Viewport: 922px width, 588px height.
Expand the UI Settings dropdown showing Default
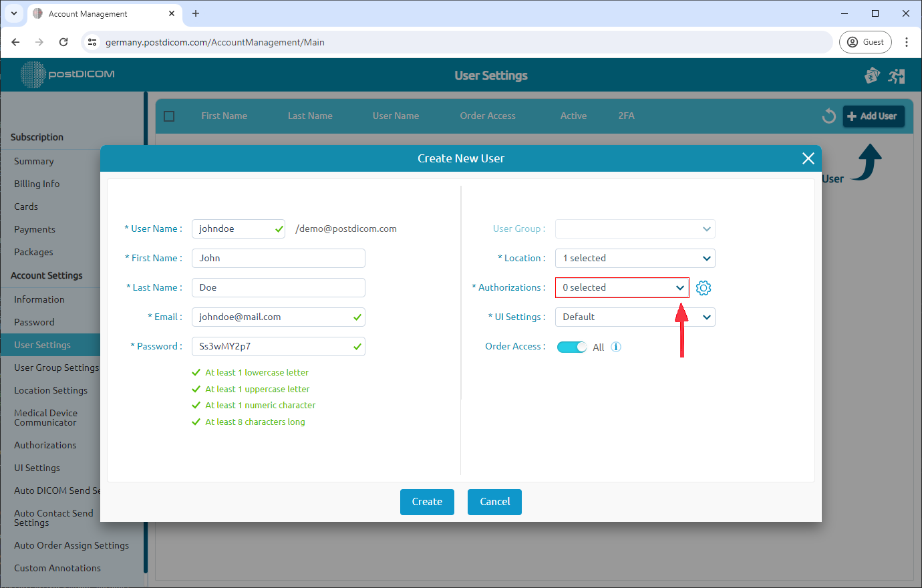pos(707,317)
